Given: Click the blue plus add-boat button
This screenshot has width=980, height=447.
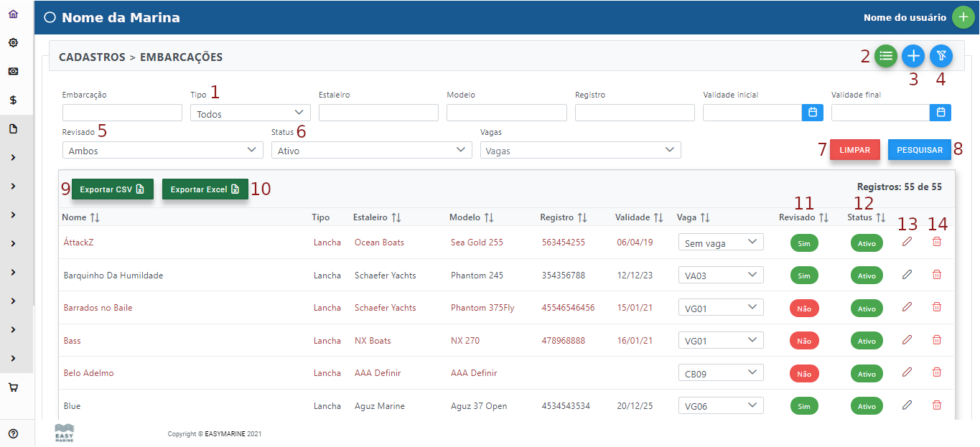Looking at the screenshot, I should [913, 56].
